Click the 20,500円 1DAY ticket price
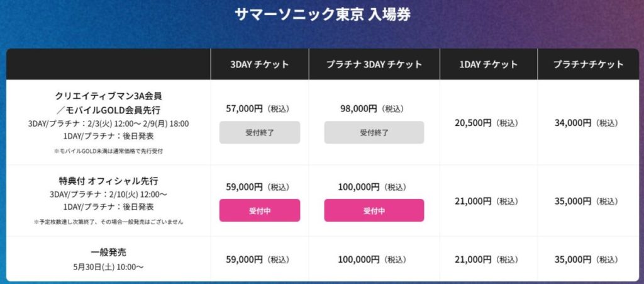Image resolution: width=644 pixels, height=284 pixels. (x=473, y=123)
